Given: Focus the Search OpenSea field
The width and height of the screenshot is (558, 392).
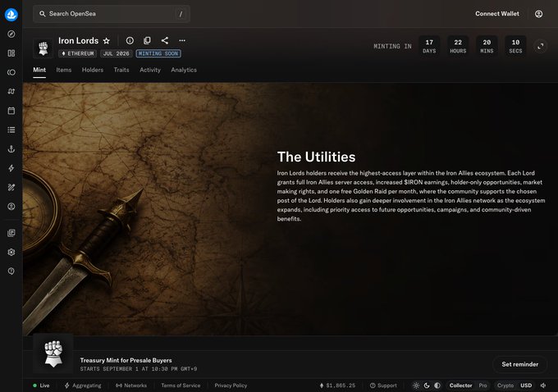Looking at the screenshot, I should 112,14.
